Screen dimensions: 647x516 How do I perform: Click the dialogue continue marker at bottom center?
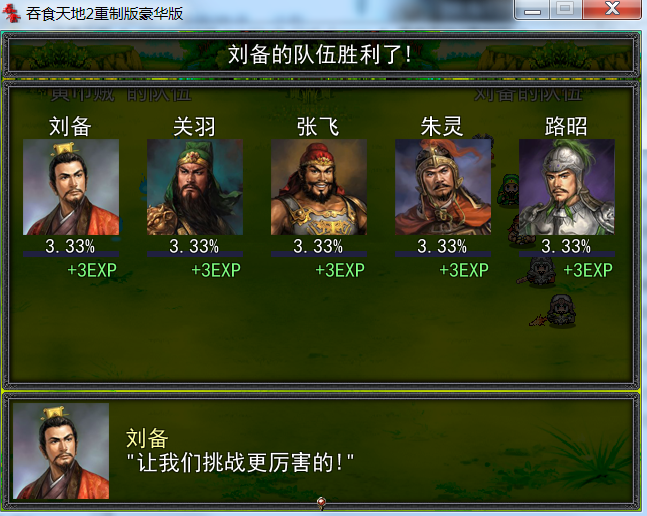[321, 502]
